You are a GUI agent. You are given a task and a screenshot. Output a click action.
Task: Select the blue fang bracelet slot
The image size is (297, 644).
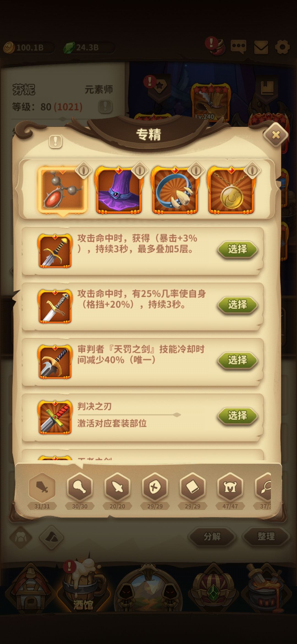coord(175,190)
